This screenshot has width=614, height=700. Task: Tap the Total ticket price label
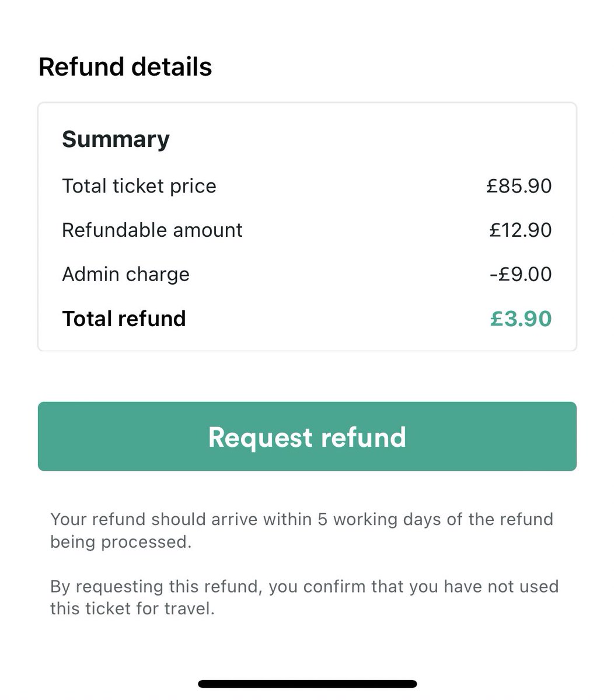(139, 186)
